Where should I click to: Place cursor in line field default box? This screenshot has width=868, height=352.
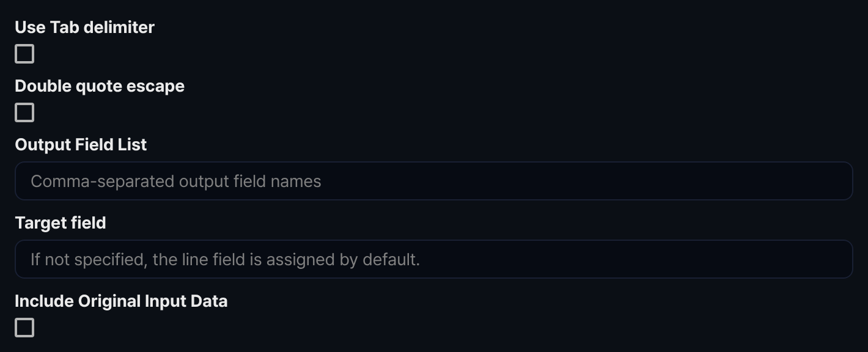click(x=433, y=259)
